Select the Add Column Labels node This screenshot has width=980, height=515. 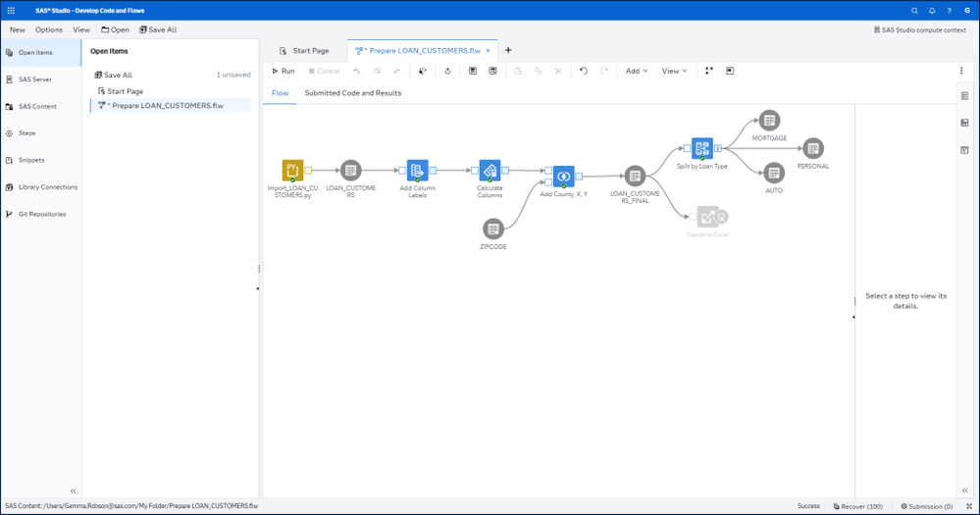point(418,170)
